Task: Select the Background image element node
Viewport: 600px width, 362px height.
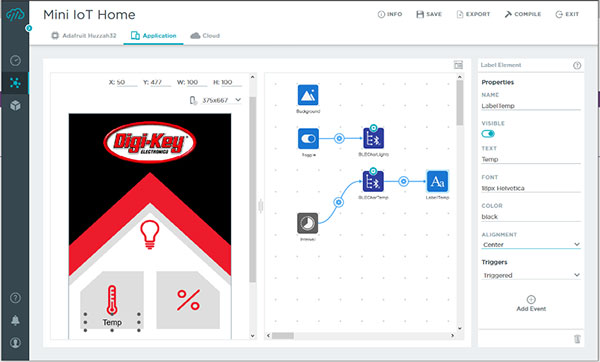Action: [308, 95]
